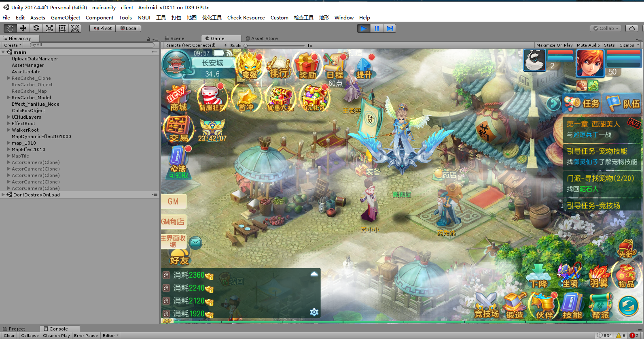
Task: Open Remote (Not Connected) dropdown
Action: (x=196, y=45)
